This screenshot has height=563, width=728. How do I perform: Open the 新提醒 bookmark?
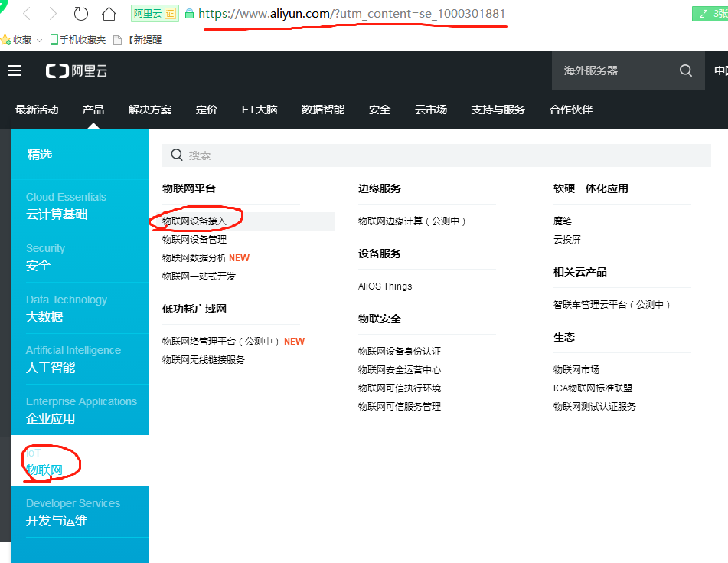(138, 40)
